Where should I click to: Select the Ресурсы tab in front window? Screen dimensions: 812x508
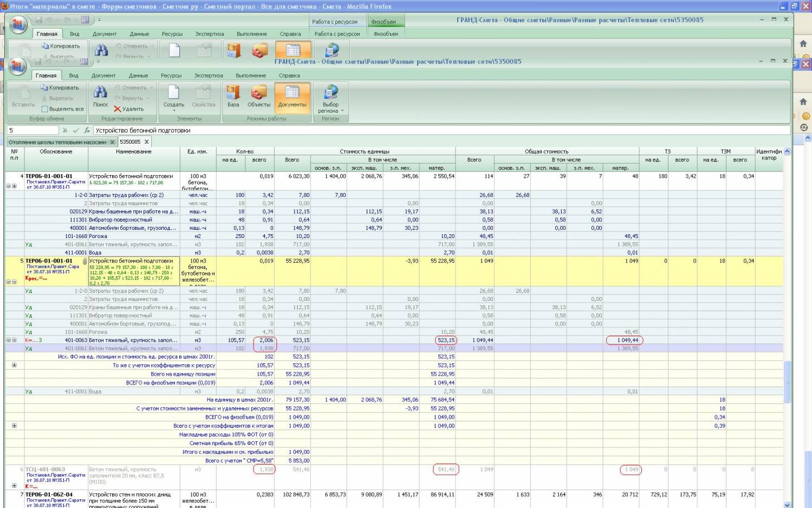[171, 75]
